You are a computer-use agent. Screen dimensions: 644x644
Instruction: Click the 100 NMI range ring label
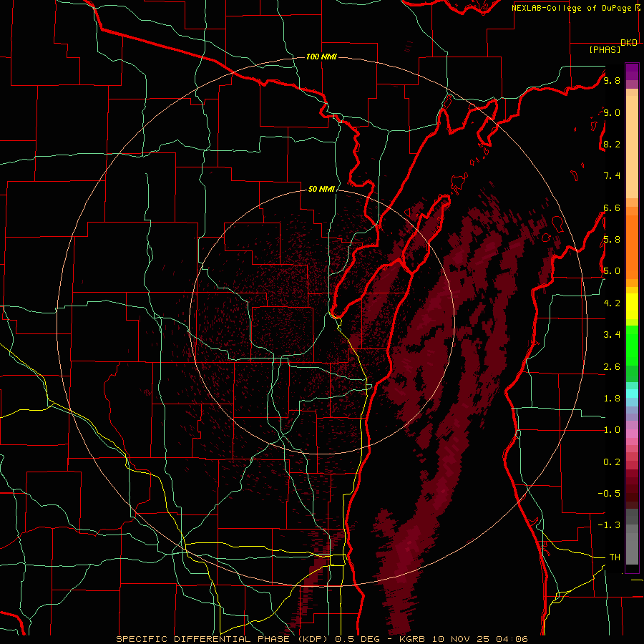pyautogui.click(x=321, y=57)
